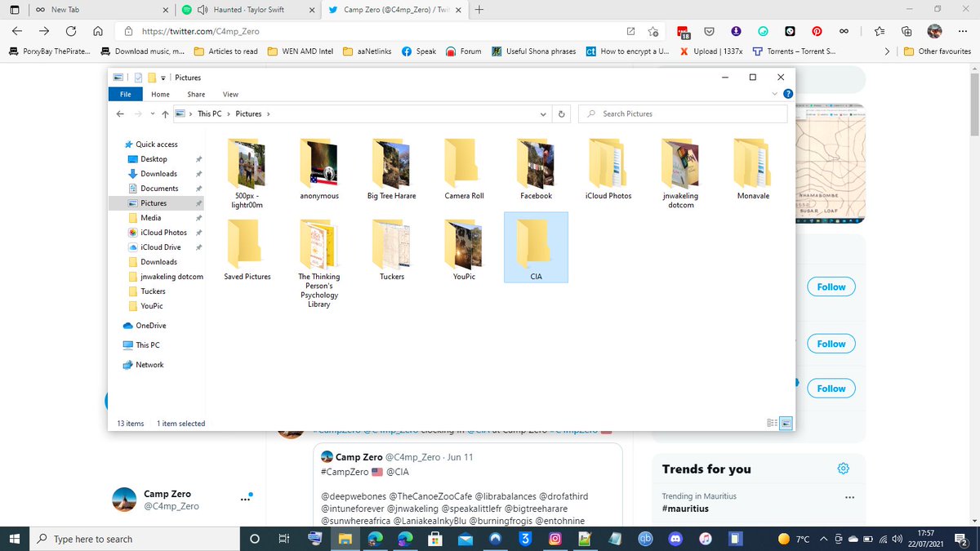Switch to the View ribbon tab
The image size is (980, 551).
pyautogui.click(x=230, y=94)
